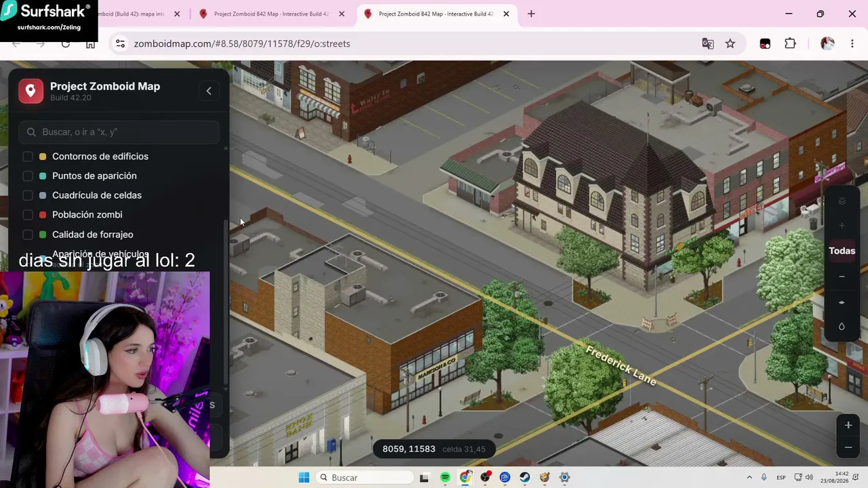Enable the Puntos de aparición checkbox

click(28, 176)
